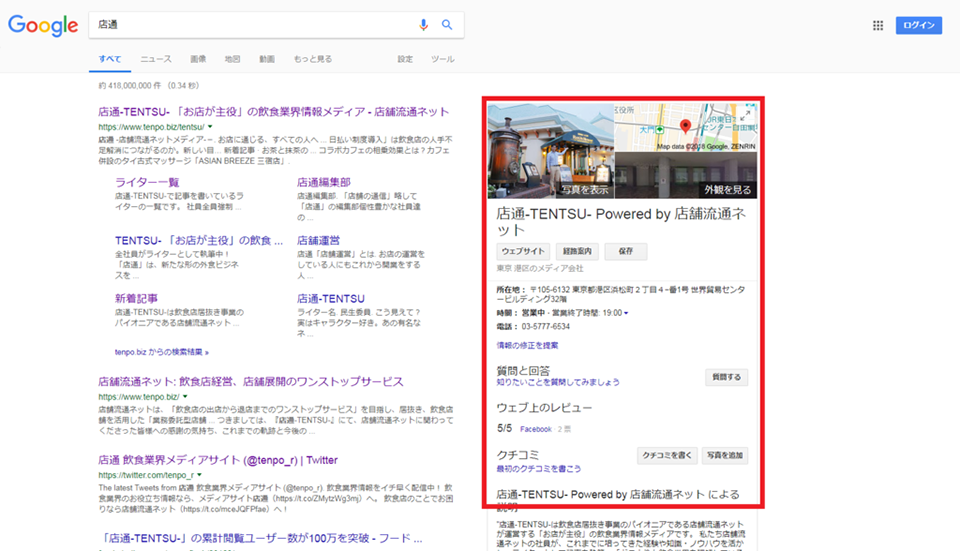This screenshot has height=551, width=960.
Task: Click the 経路案内 button
Action: pos(577,252)
